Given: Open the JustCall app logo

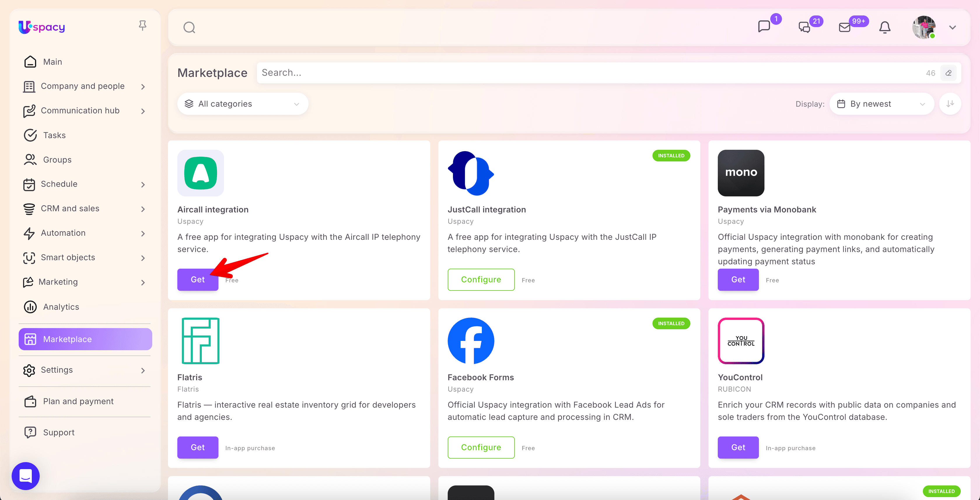Looking at the screenshot, I should 471,173.
